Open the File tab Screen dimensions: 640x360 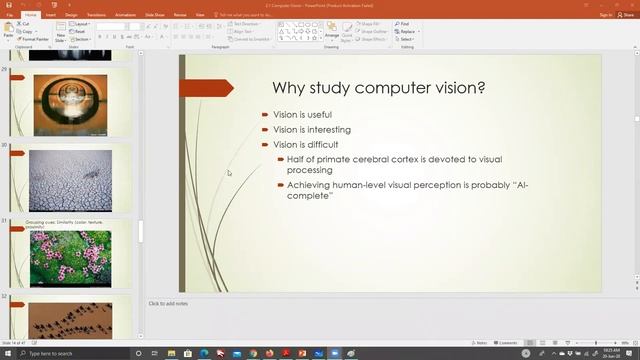tap(9, 15)
